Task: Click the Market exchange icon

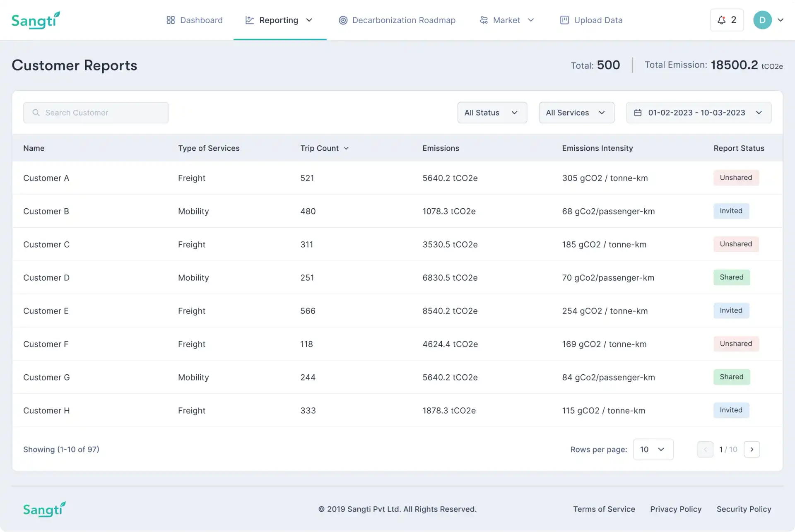Action: [484, 20]
